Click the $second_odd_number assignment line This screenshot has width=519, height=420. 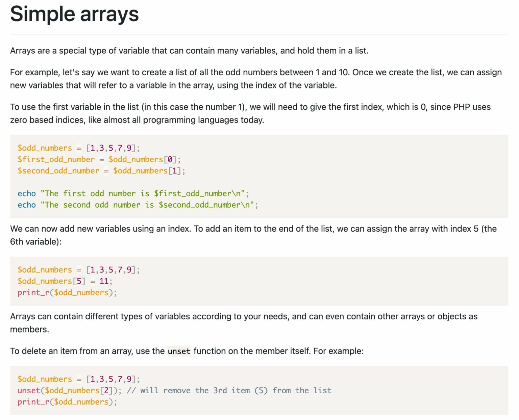click(101, 171)
